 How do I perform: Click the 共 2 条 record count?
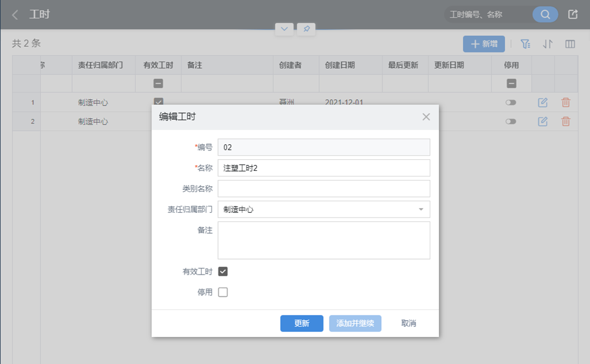pos(27,43)
